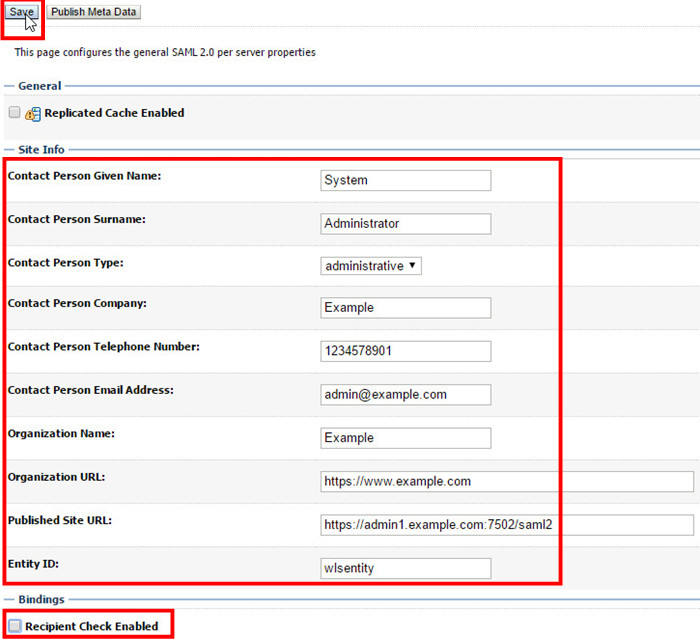Click the icon beside Replicated Cache Enabled
This screenshot has width=700, height=639.
(32, 114)
